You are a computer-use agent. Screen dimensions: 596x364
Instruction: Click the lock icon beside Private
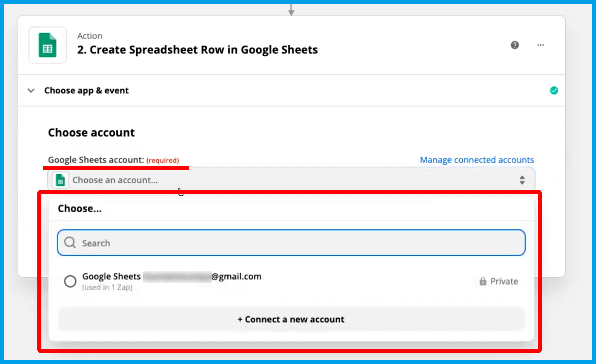pyautogui.click(x=483, y=281)
